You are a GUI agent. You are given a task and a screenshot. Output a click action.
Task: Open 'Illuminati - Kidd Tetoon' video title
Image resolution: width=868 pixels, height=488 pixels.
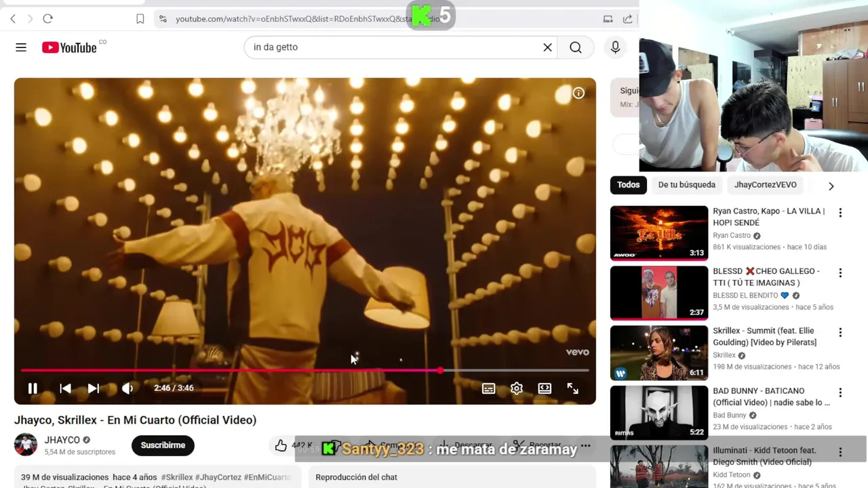pos(764,456)
